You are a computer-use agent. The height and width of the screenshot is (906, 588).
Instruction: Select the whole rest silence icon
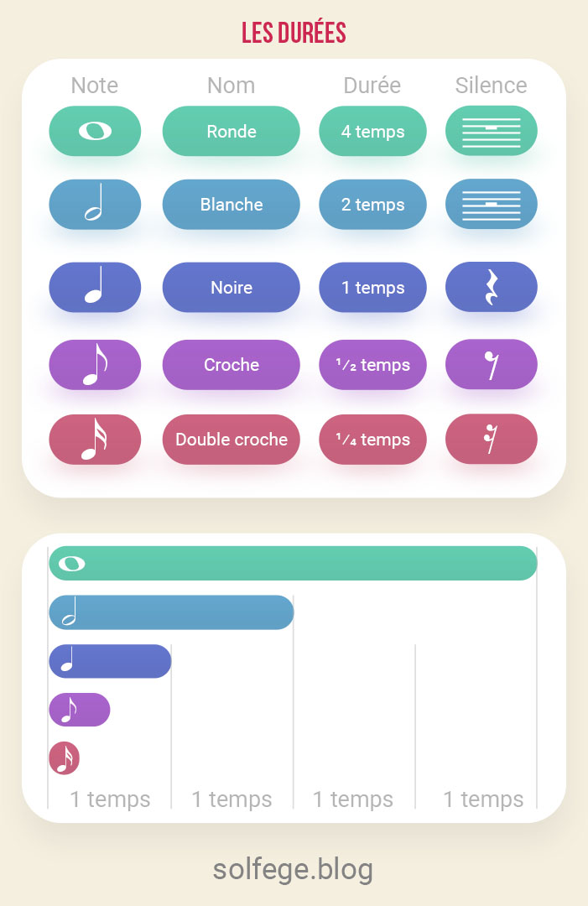pyautogui.click(x=492, y=131)
